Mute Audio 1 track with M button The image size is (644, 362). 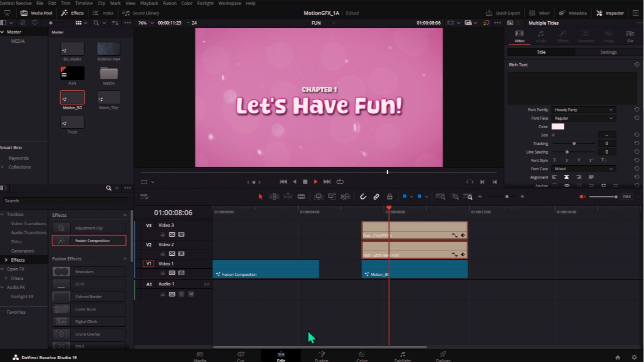[x=191, y=294]
